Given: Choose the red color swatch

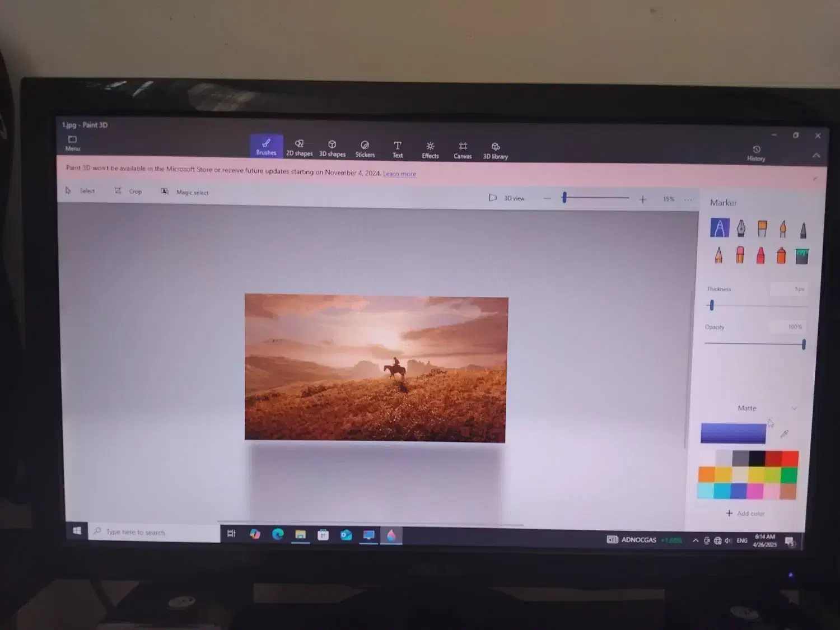Looking at the screenshot, I should [790, 459].
